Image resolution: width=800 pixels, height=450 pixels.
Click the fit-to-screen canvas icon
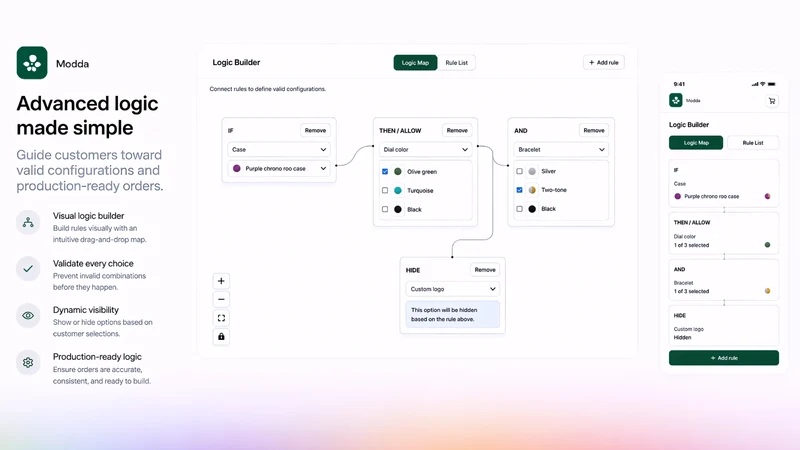point(221,318)
